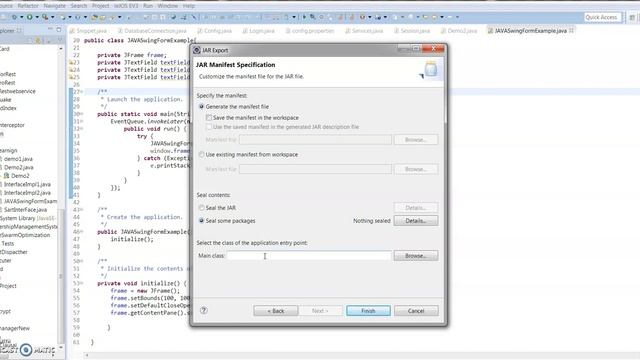Image resolution: width=640 pixels, height=360 pixels.
Task: Click the Link with Editor icon
Action: point(38,40)
